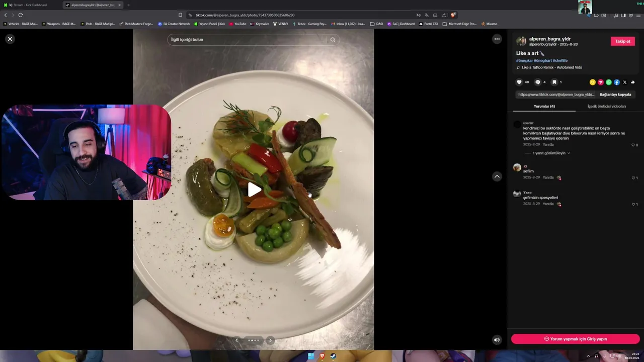Close the TikTok photo viewer
This screenshot has width=644, height=362.
[x=10, y=39]
